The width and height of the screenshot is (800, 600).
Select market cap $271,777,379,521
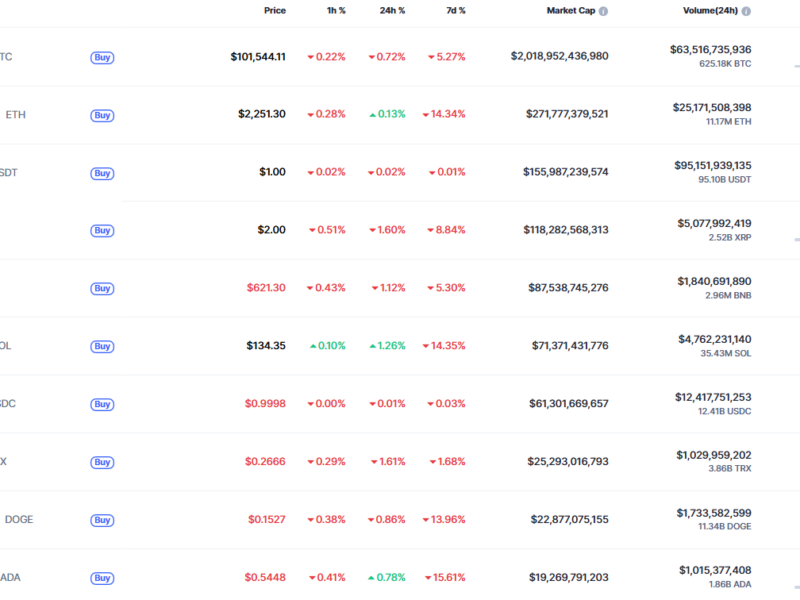[567, 114]
